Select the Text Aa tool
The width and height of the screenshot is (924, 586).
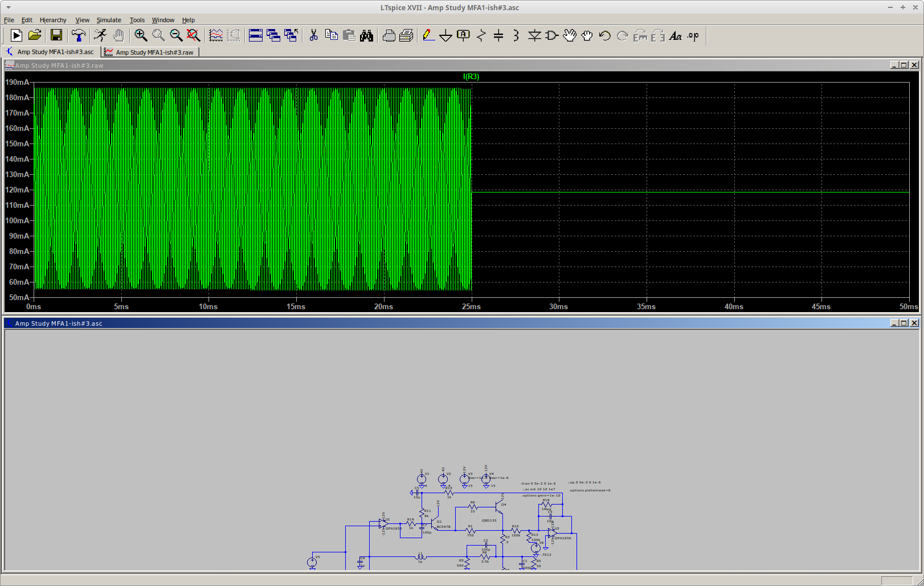coord(675,35)
